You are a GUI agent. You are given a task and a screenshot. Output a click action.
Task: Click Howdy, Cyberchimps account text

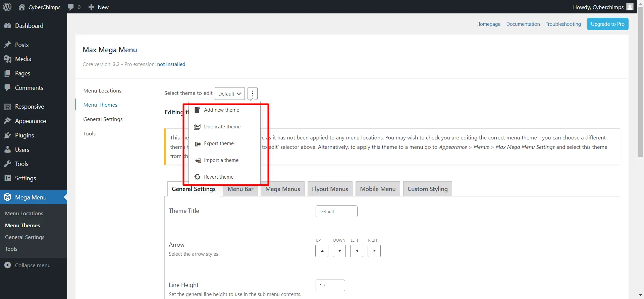click(x=598, y=7)
